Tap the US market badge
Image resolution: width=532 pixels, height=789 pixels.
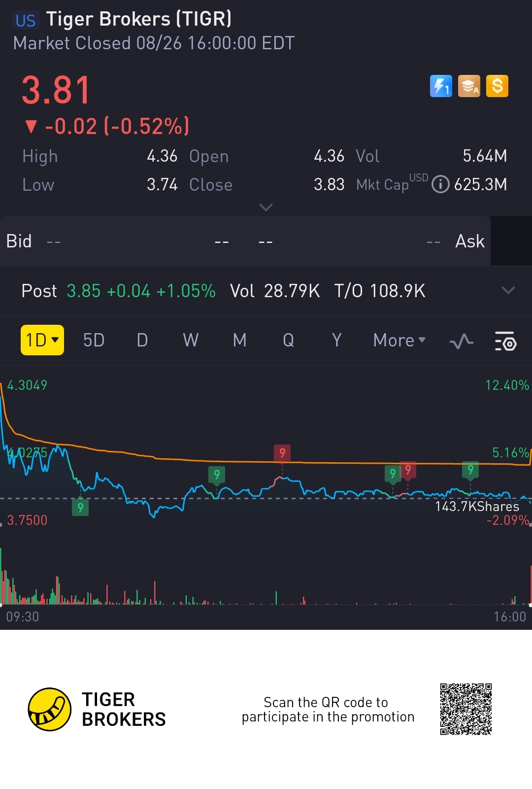26,20
